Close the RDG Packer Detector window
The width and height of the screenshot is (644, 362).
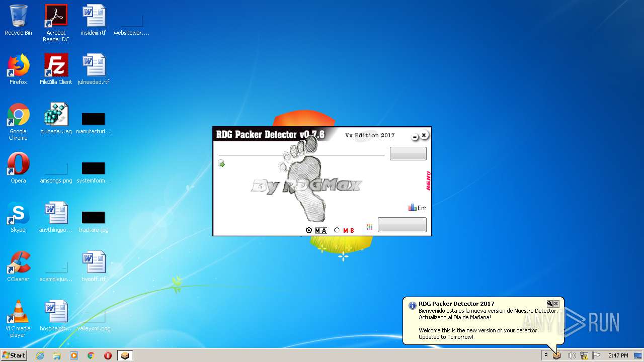(424, 135)
